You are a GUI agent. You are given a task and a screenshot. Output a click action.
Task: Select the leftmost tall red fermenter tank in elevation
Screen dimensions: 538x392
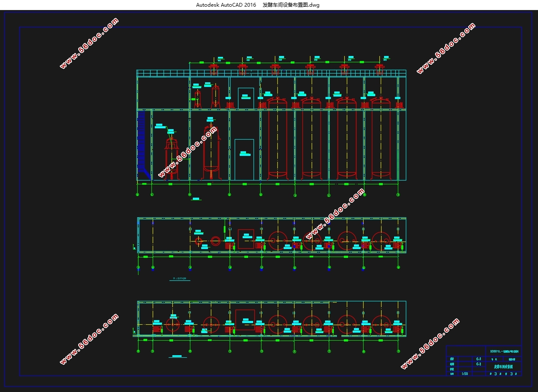pos(277,138)
